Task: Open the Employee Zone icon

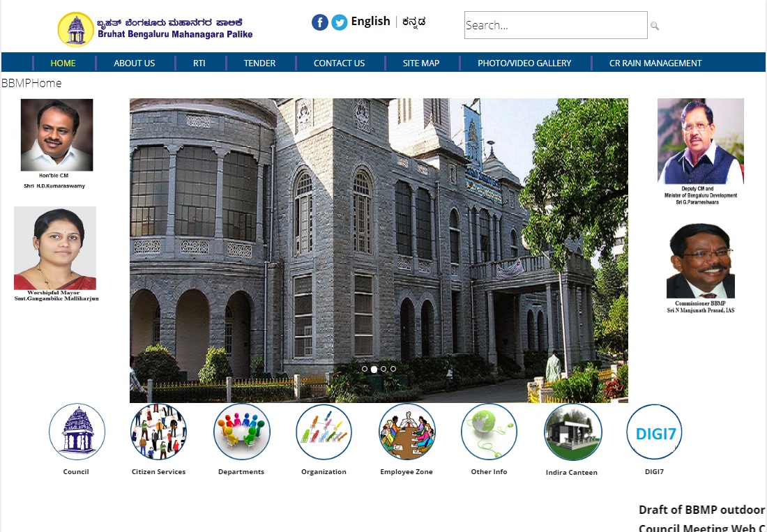Action: 407,431
